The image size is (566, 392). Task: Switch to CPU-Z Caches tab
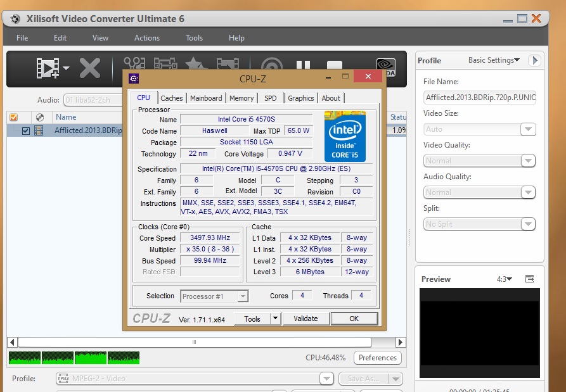click(x=172, y=98)
